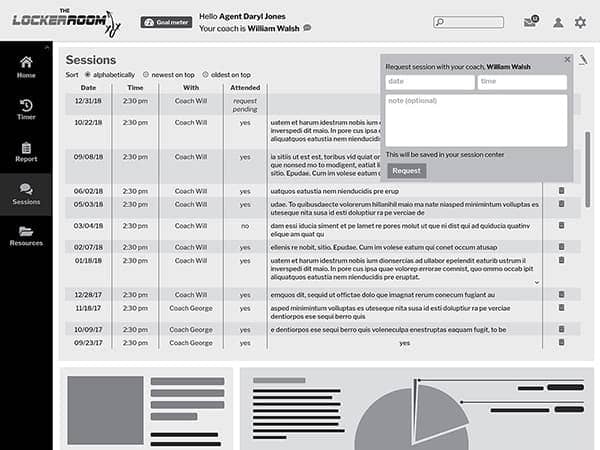Click the Request button
The height and width of the screenshot is (450, 600).
coord(406,171)
